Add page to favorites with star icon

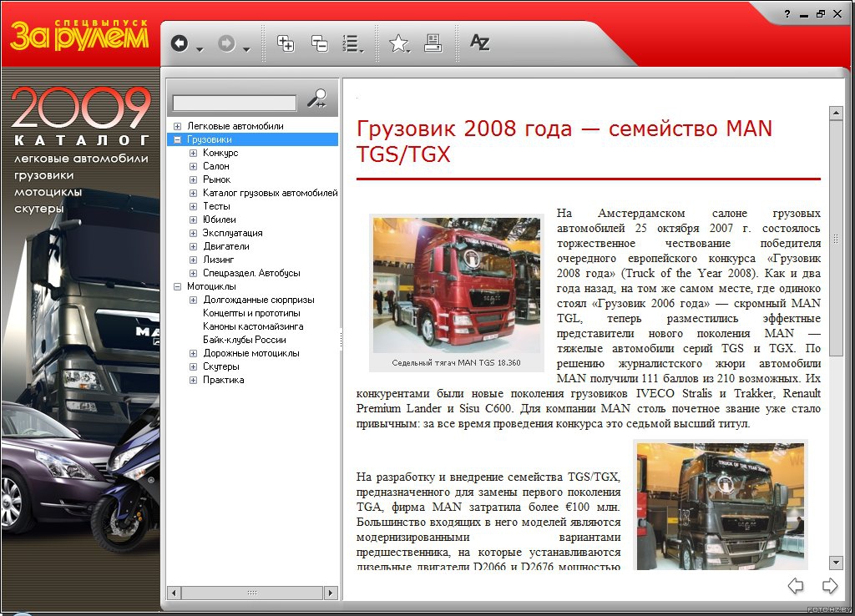click(x=398, y=43)
